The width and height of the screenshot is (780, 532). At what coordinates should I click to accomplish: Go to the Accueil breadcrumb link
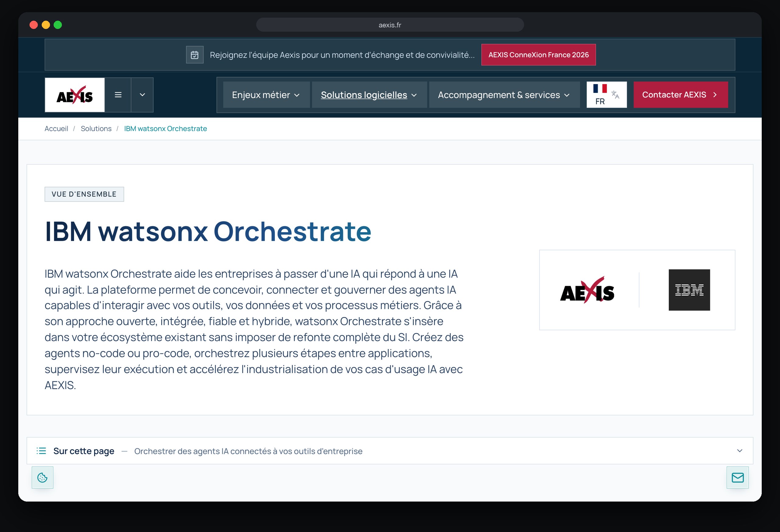pos(56,129)
